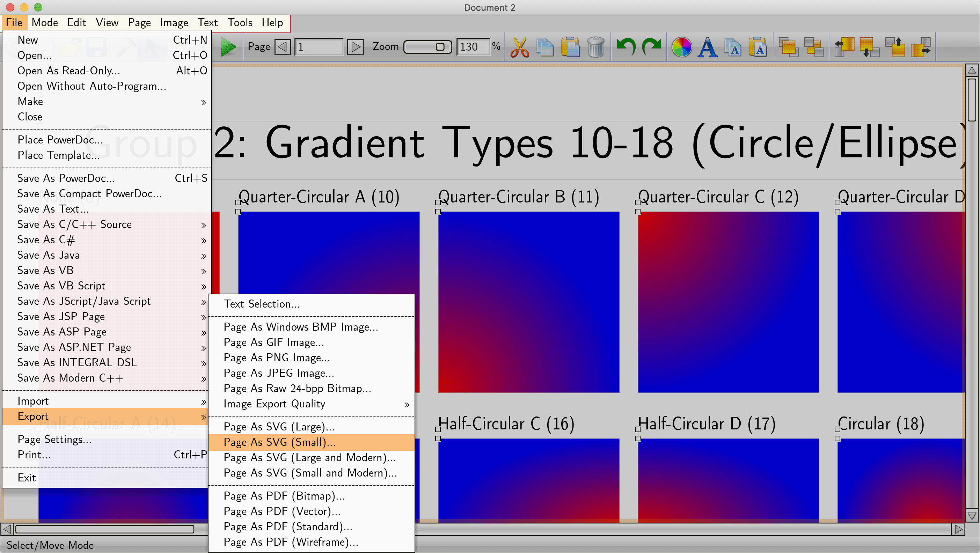
Task: Click the Copy pages icon
Action: (x=545, y=47)
